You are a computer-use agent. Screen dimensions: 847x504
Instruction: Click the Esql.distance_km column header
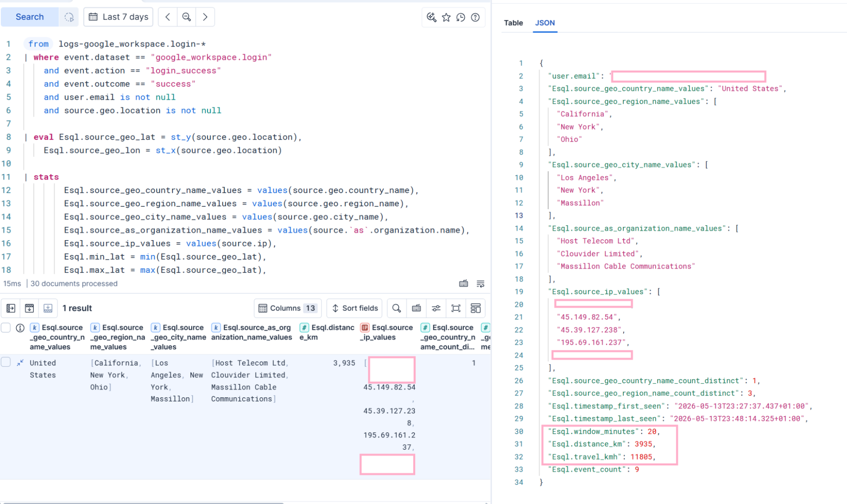point(327,332)
